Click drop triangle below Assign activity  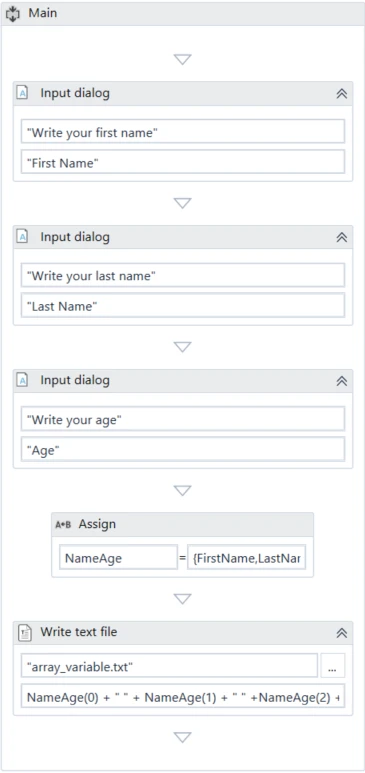click(x=182, y=599)
